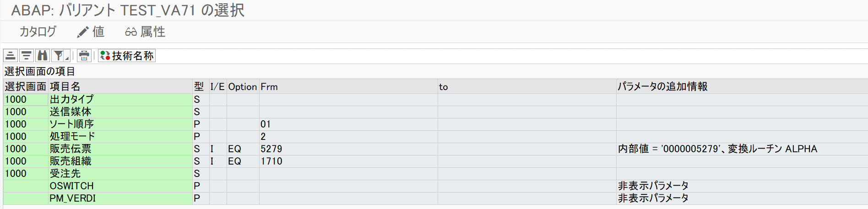Open the カタログ menu
The width and height of the screenshot is (868, 209).
(38, 32)
